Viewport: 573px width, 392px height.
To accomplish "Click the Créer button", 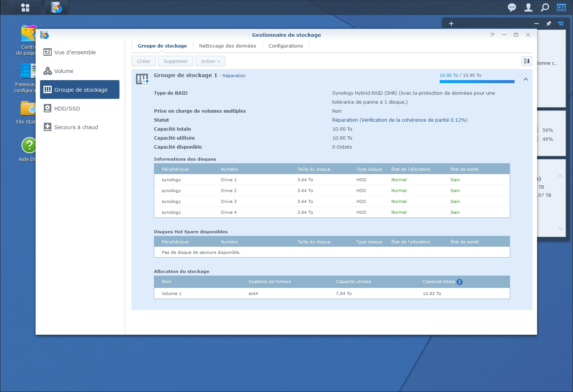I will [x=143, y=61].
